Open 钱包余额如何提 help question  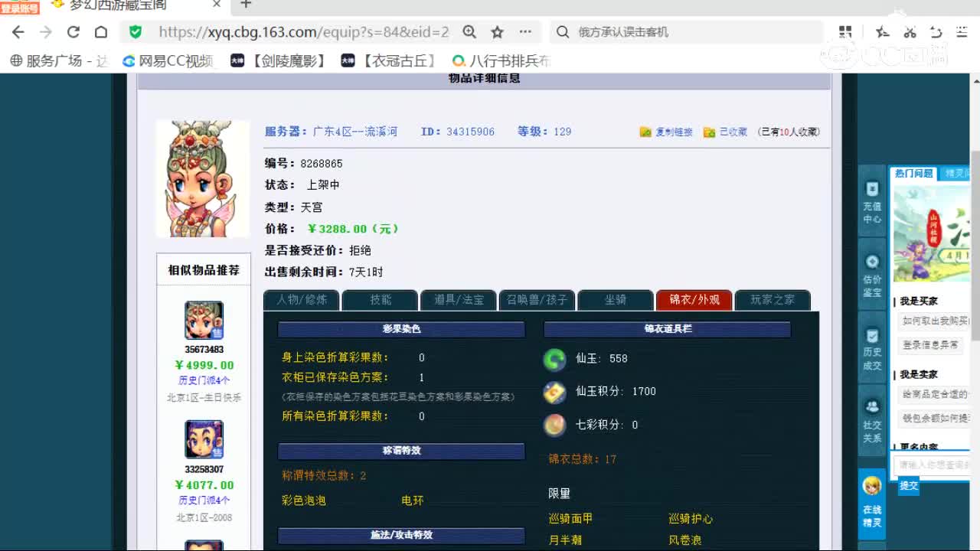(934, 419)
